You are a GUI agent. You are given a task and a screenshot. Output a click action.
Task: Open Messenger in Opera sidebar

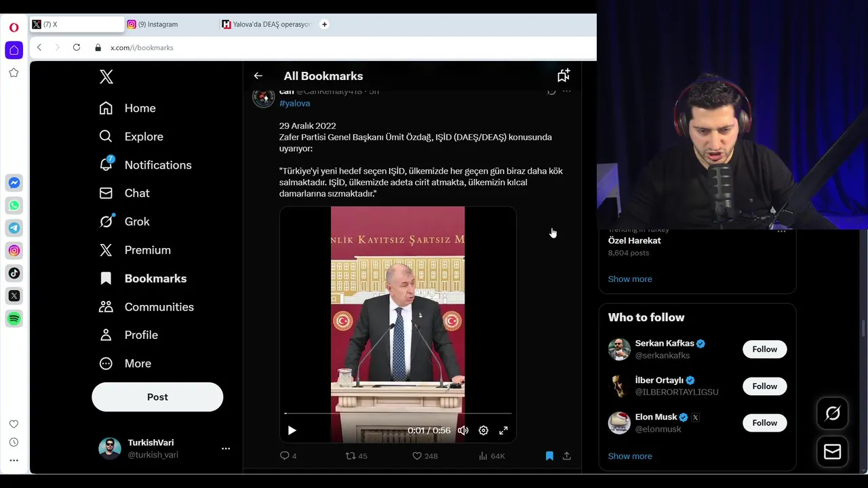[x=14, y=183]
